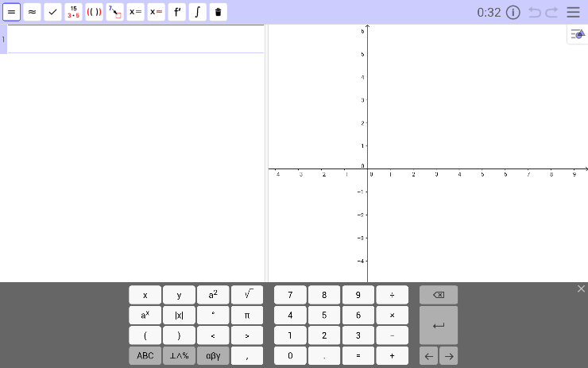The height and width of the screenshot is (368, 588).
Task: Select the Expand parentheses tool
Action: (94, 12)
